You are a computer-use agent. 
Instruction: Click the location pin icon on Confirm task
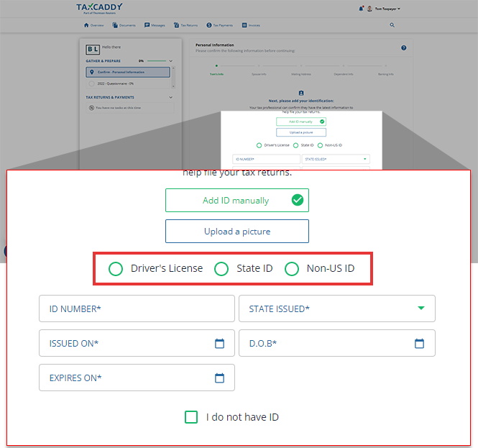[x=92, y=73]
